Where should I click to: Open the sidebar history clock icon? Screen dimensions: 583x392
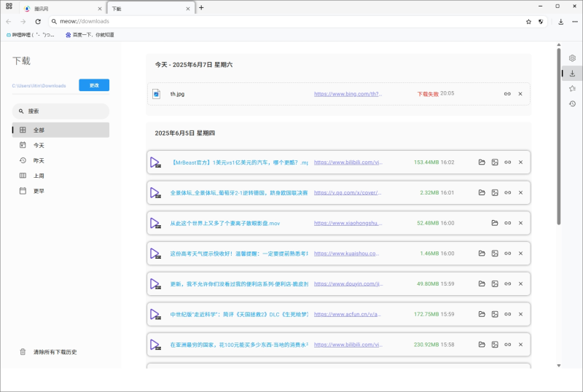pos(572,103)
